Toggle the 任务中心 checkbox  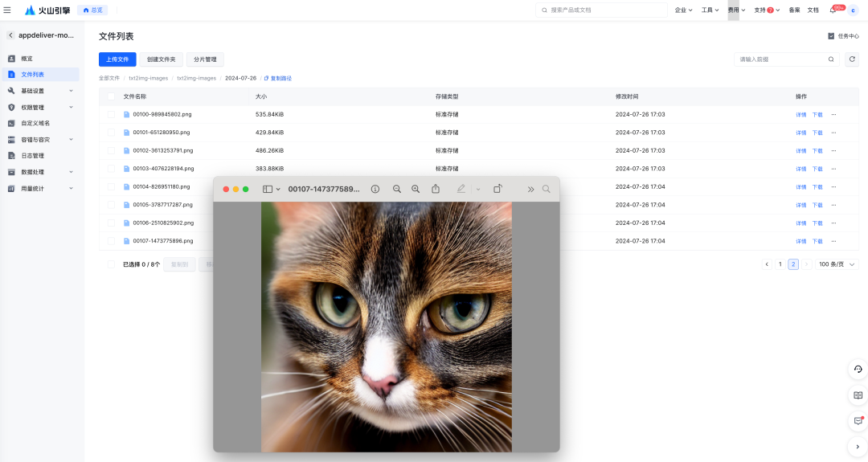coord(831,36)
